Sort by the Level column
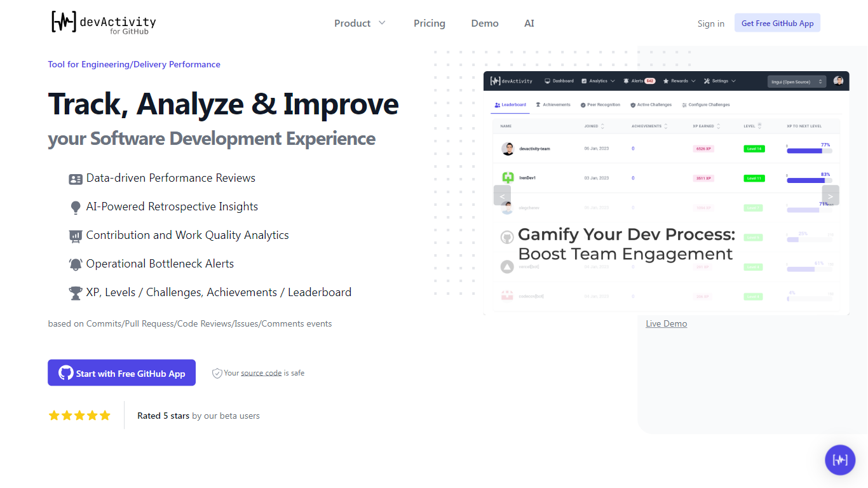Viewport: 868px width, 488px height. (x=752, y=126)
